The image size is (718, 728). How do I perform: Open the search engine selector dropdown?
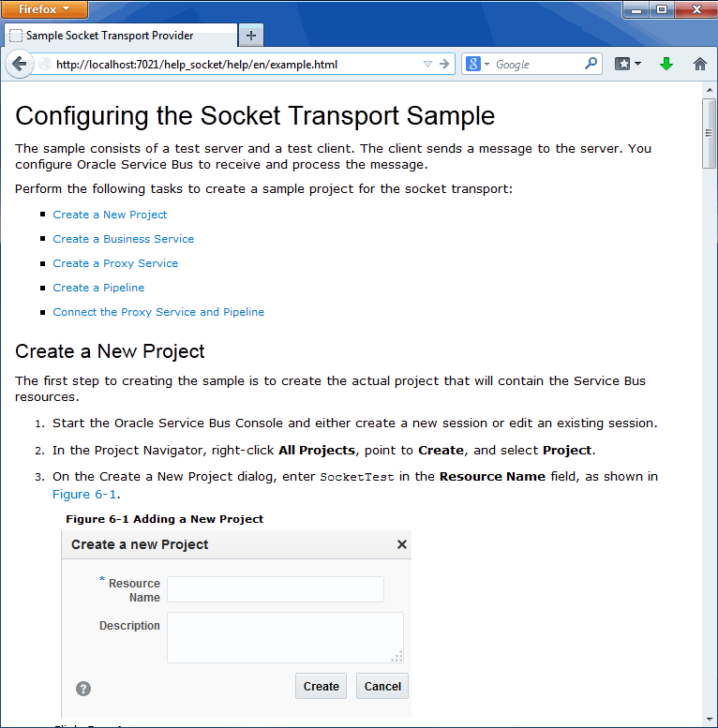coord(477,64)
